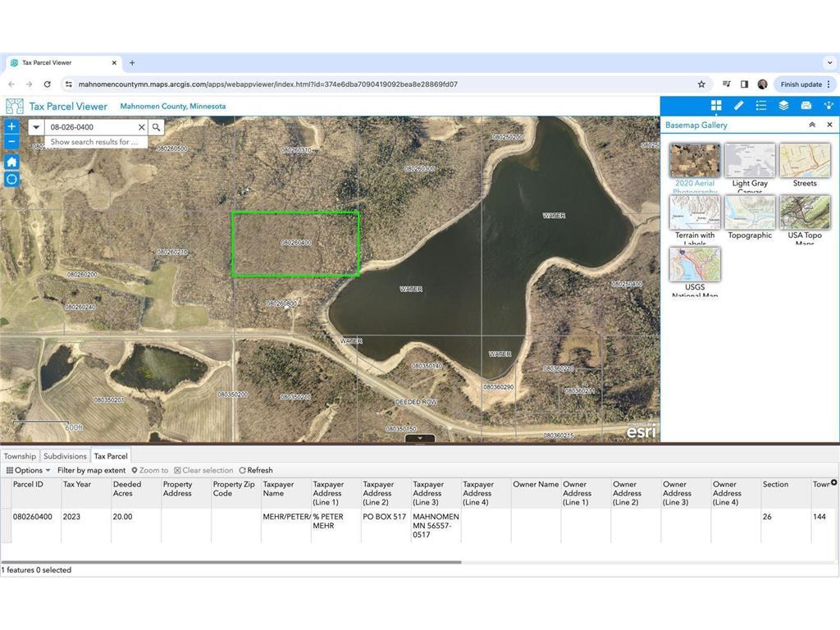Collapse the attribute table using bottom arrow
The height and width of the screenshot is (630, 840).
coord(420,439)
